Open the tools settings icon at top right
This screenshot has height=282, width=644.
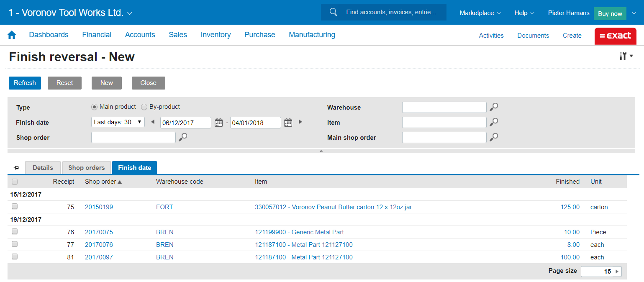626,56
